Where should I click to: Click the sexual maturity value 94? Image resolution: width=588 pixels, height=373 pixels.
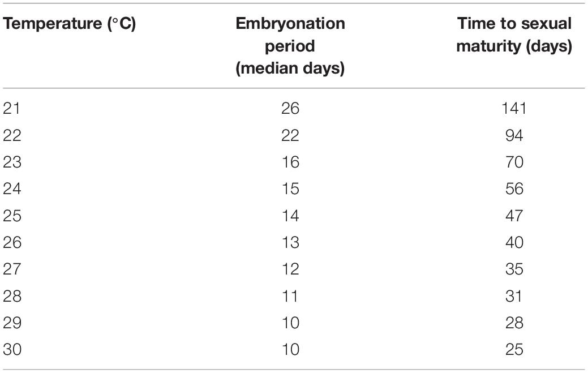(x=514, y=135)
